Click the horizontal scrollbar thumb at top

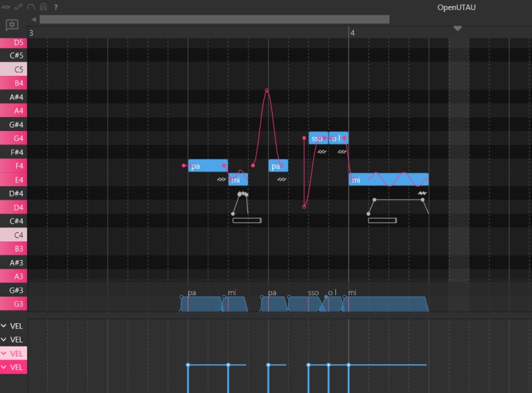click(214, 19)
